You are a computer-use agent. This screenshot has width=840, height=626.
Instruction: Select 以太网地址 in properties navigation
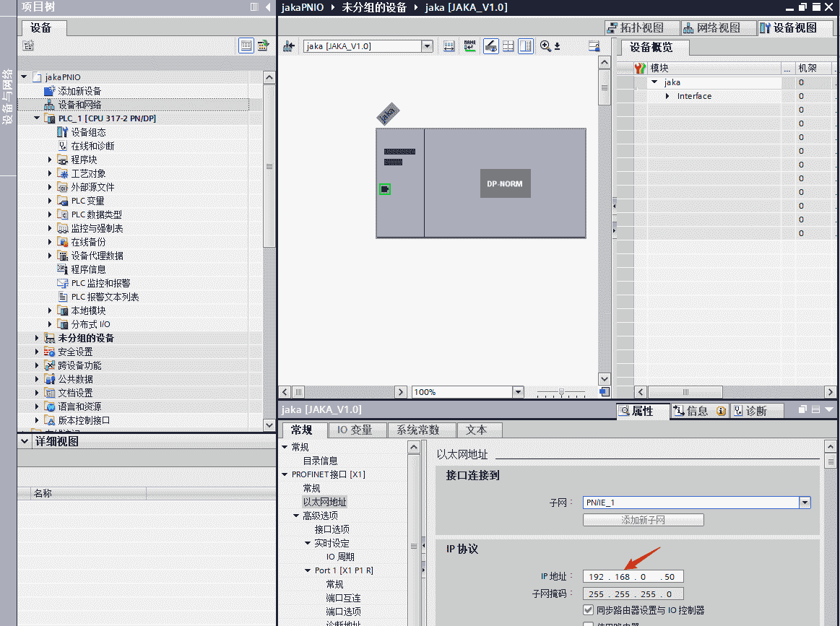pos(324,502)
